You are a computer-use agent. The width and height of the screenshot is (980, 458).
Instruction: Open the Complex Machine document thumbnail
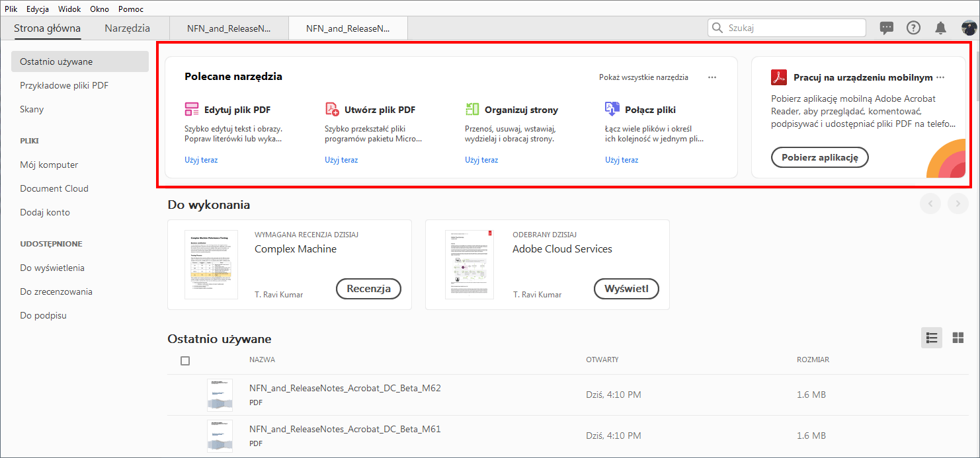click(x=211, y=264)
